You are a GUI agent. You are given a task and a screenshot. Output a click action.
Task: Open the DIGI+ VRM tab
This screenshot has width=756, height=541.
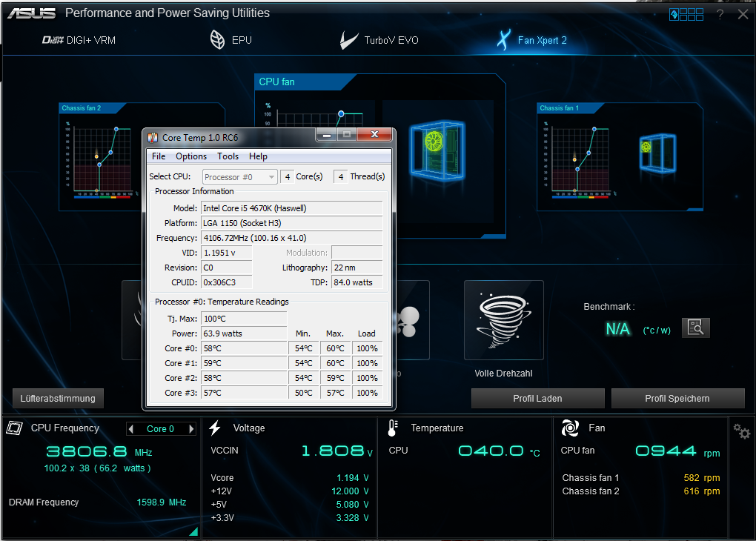click(x=79, y=40)
